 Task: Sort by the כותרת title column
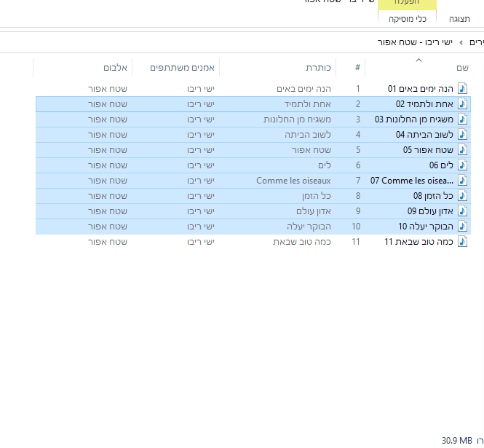[x=318, y=68]
